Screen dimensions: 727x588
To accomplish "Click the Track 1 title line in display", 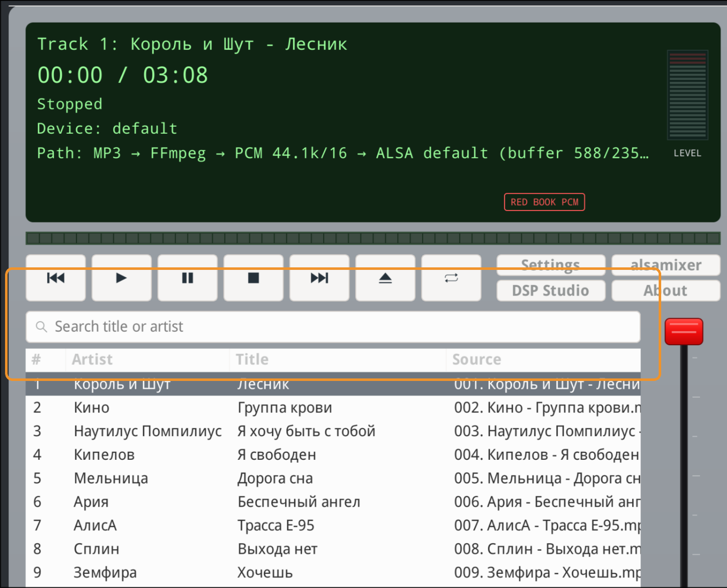I will click(192, 44).
